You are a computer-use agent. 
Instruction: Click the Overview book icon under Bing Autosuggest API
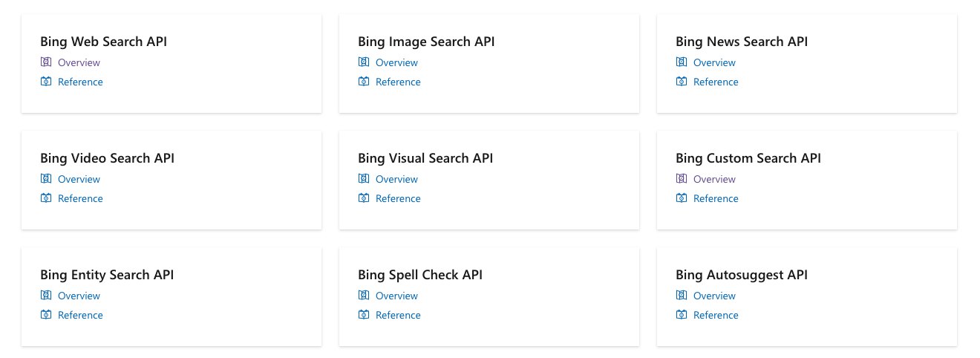point(681,296)
